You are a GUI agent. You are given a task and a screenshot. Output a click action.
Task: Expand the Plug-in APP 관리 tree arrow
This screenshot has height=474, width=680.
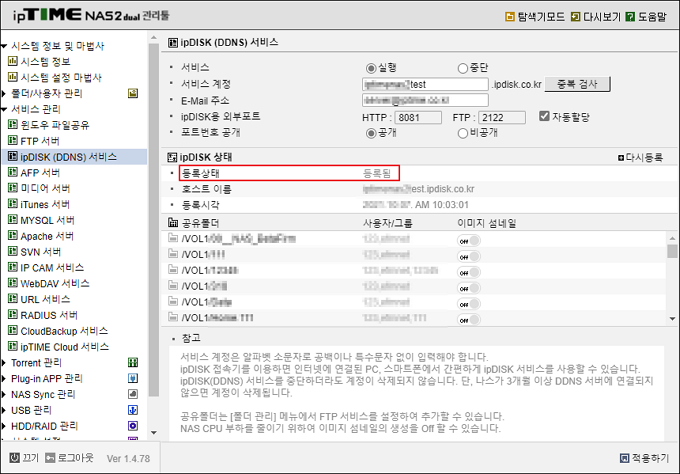point(4,379)
